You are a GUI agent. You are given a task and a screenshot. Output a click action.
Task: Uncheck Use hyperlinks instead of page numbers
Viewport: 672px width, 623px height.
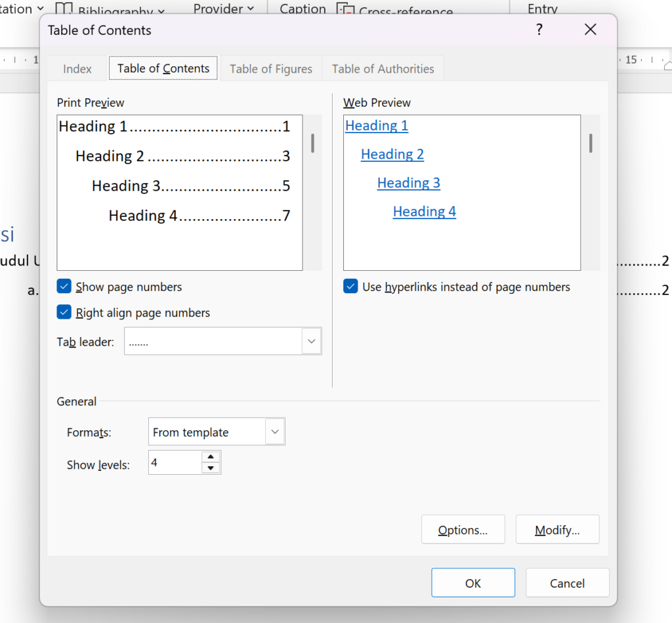click(x=350, y=286)
